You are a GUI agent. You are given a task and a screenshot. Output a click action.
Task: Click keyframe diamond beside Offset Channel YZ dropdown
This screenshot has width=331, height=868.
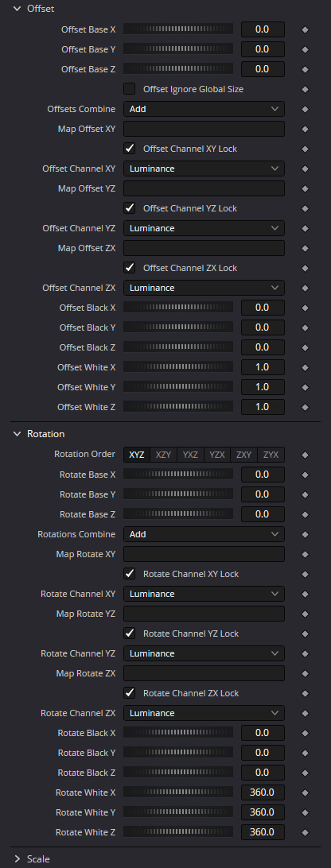point(305,228)
